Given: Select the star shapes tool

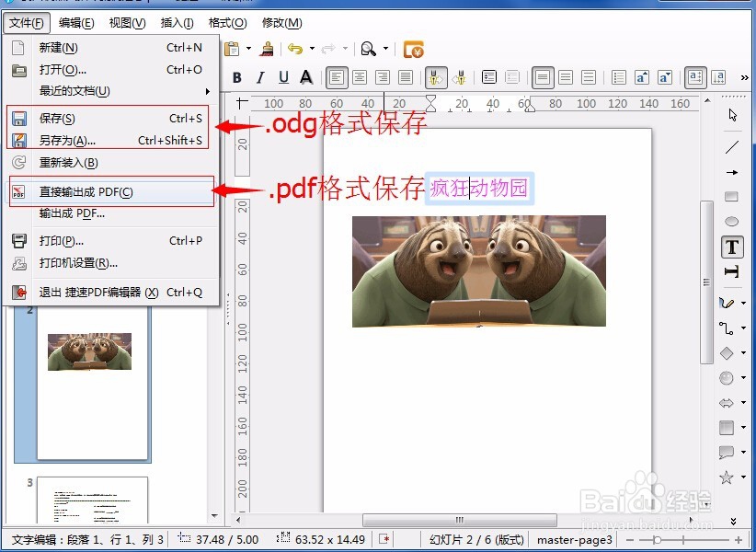Looking at the screenshot, I should (727, 477).
